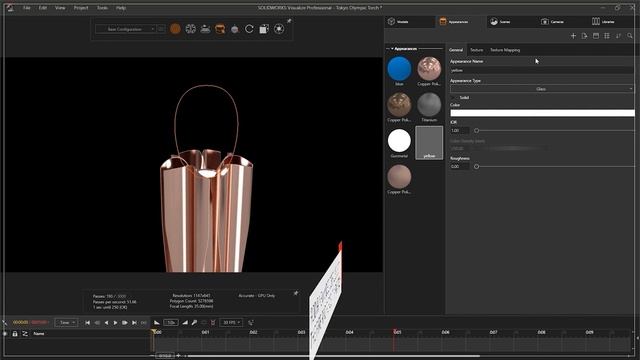This screenshot has width=640, height=360.
Task: Click the render output tool icon
Action: coord(264,29)
